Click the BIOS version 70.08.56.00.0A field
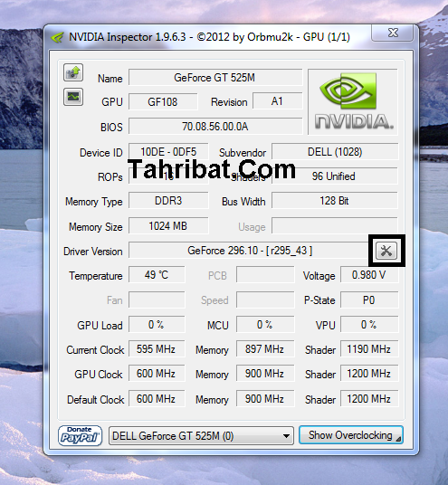 tap(215, 126)
